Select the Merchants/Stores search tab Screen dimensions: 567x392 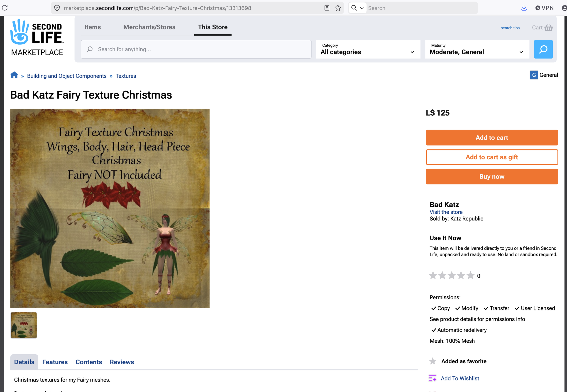click(149, 27)
